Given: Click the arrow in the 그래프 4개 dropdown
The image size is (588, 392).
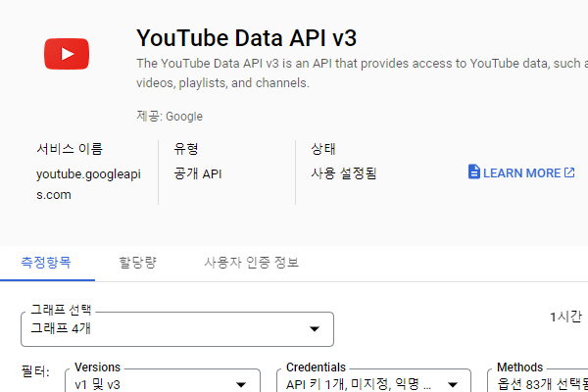Looking at the screenshot, I should click(315, 329).
